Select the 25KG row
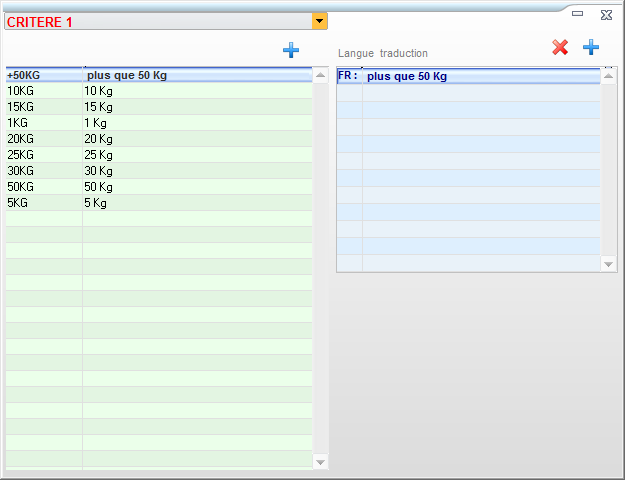The image size is (625, 480). pyautogui.click(x=158, y=155)
